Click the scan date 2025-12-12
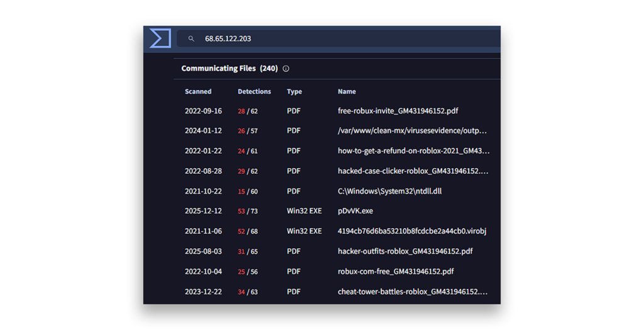644x330 pixels. [203, 211]
